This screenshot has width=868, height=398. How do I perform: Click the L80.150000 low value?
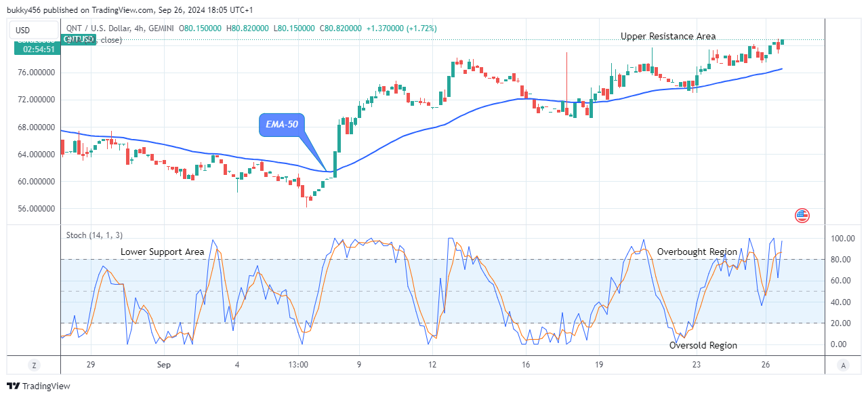pos(295,28)
